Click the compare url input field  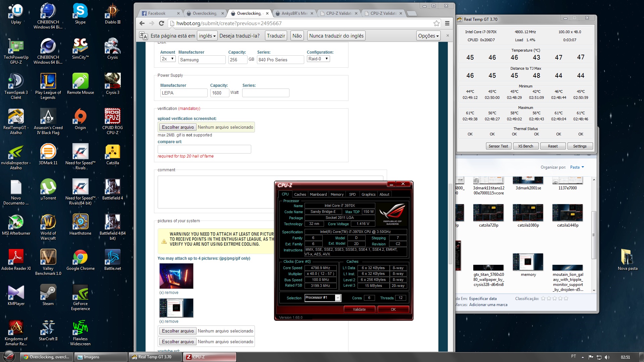click(x=204, y=149)
